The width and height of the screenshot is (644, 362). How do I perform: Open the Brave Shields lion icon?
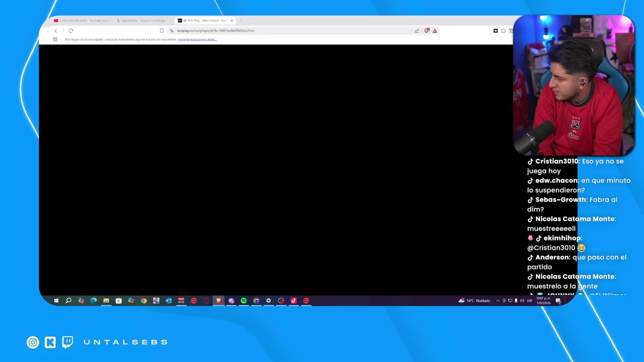click(x=427, y=31)
